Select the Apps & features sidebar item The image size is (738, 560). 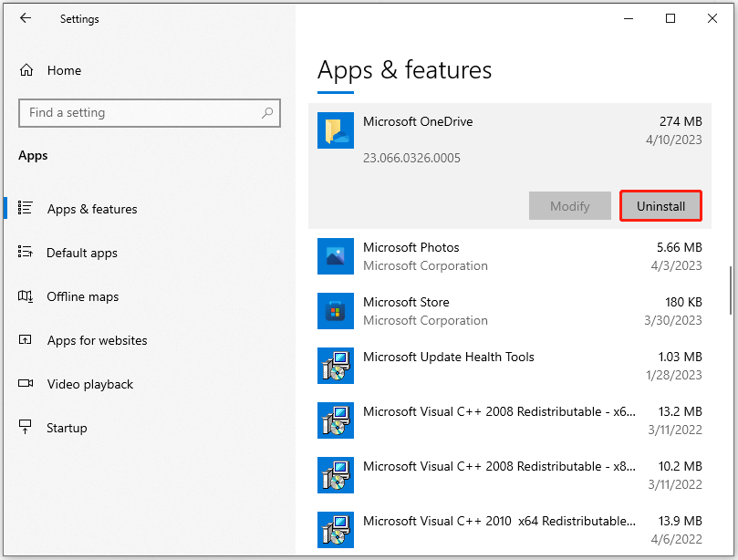tap(92, 209)
